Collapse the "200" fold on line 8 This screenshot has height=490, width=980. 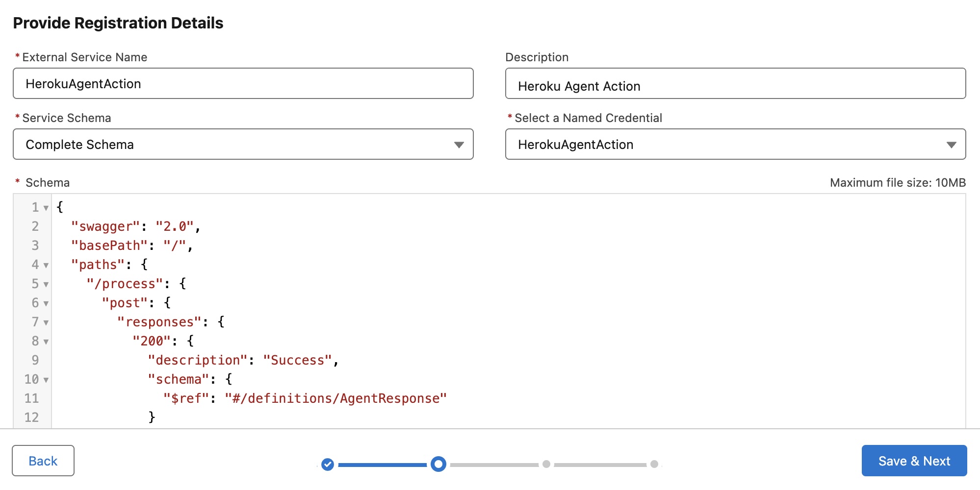point(46,342)
